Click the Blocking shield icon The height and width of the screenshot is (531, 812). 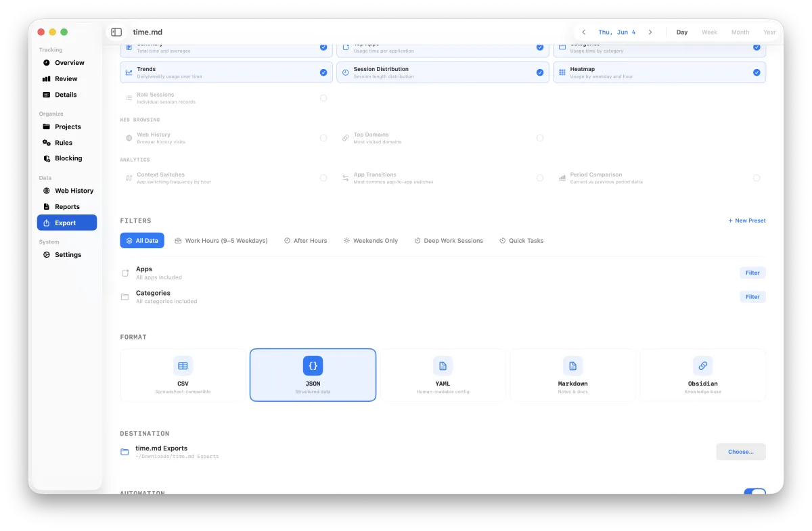point(47,158)
